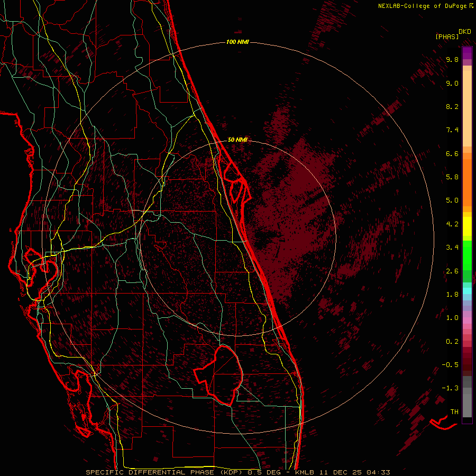Click the [PHAS] legend heading

click(447, 36)
